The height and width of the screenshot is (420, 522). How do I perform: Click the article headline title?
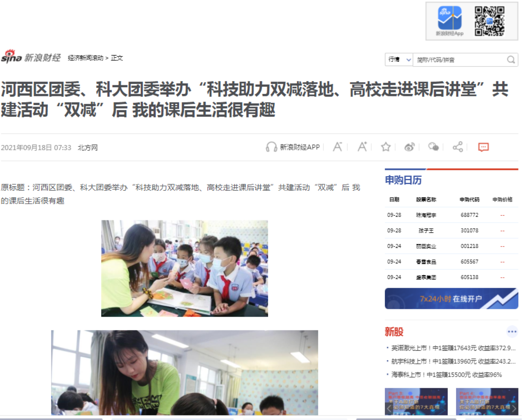click(x=255, y=99)
